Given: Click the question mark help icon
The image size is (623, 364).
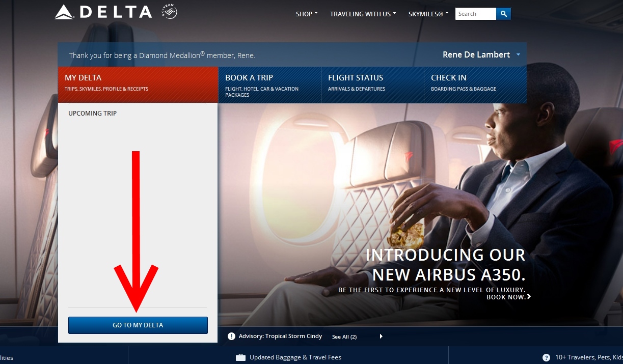Looking at the screenshot, I should pos(546,357).
